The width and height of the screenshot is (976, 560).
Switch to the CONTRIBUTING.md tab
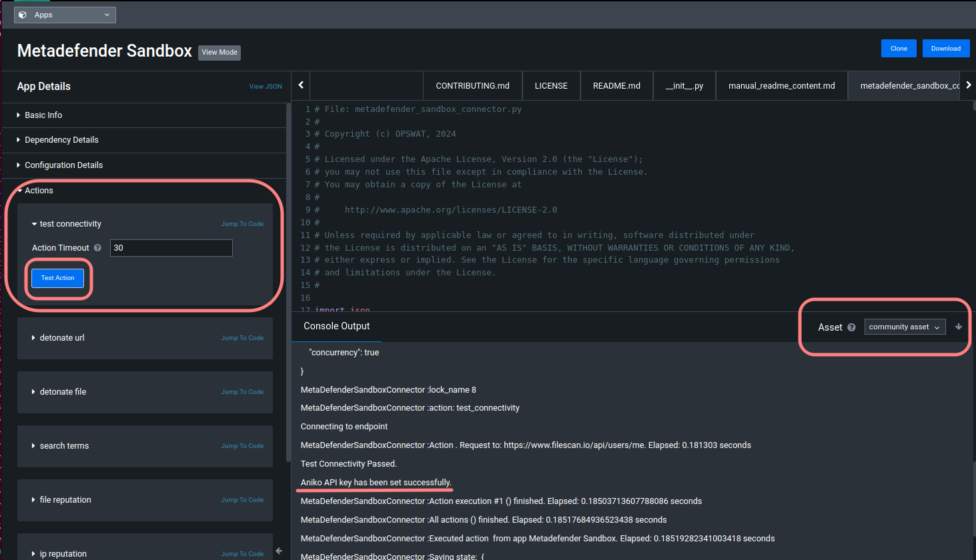pos(472,86)
